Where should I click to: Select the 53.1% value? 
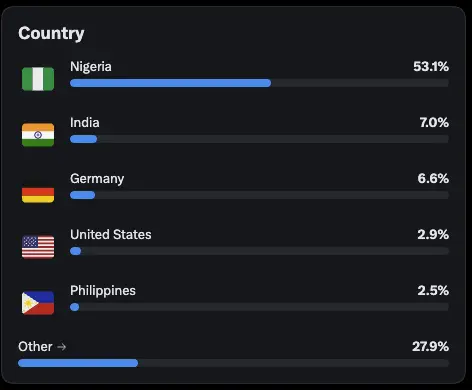(431, 66)
